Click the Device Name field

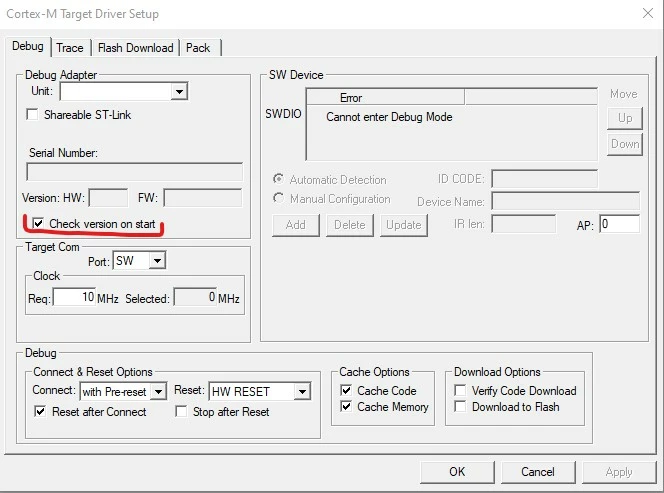[x=566, y=201]
